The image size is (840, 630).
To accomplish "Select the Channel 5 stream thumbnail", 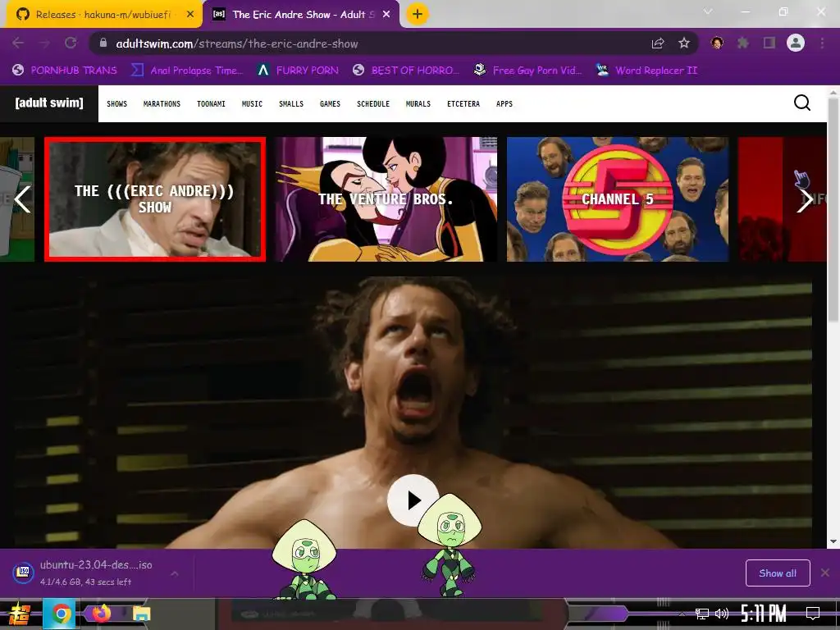I will tap(618, 199).
